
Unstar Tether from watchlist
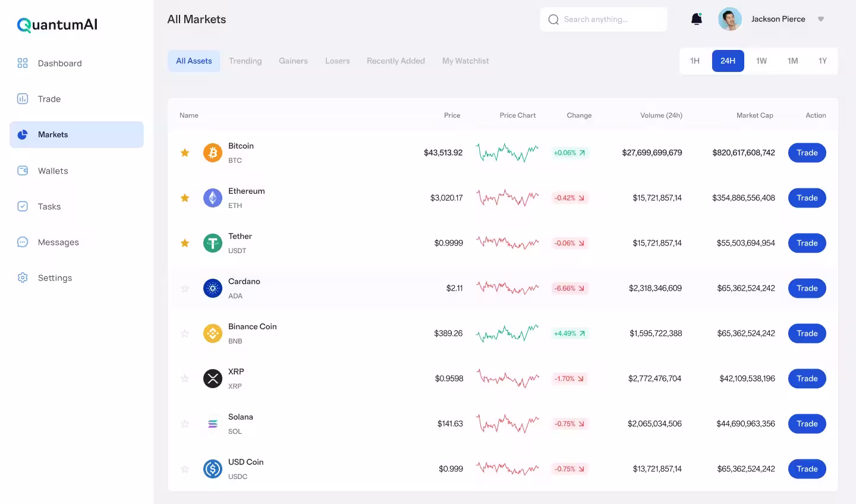185,243
